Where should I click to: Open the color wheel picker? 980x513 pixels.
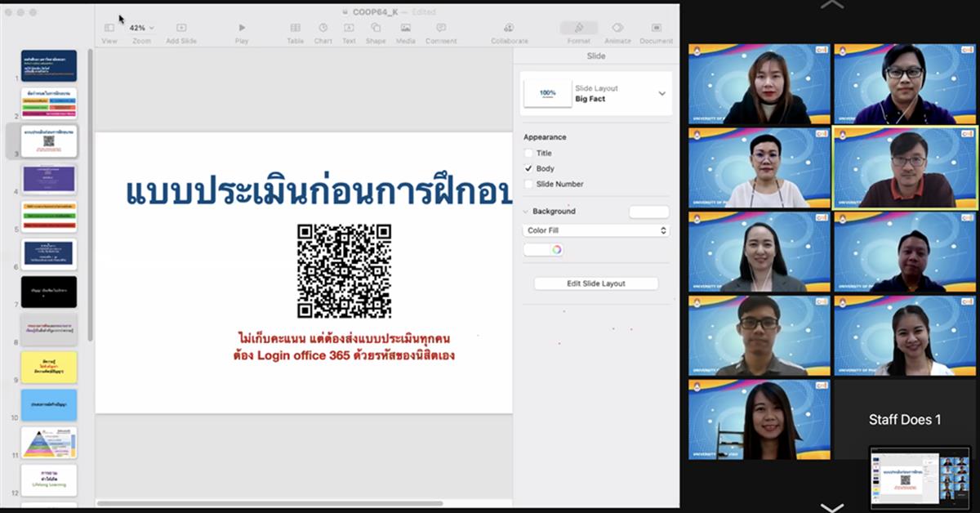tap(556, 250)
